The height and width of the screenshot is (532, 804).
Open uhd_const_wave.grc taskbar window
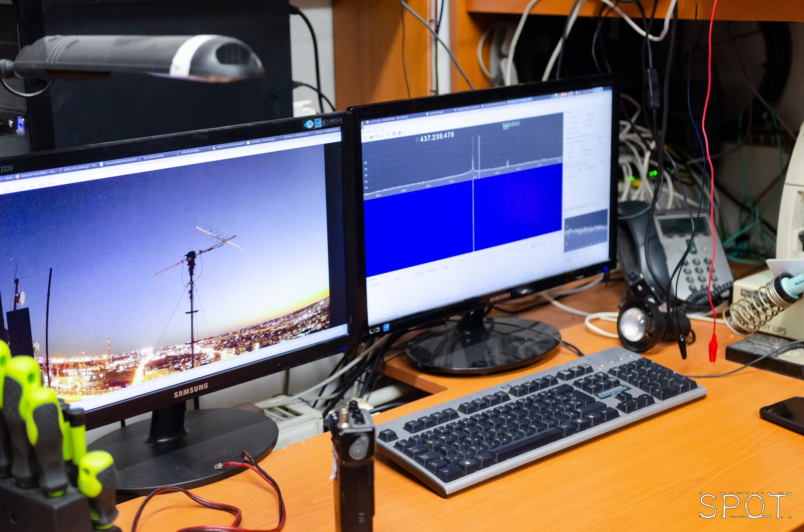[79, 168]
